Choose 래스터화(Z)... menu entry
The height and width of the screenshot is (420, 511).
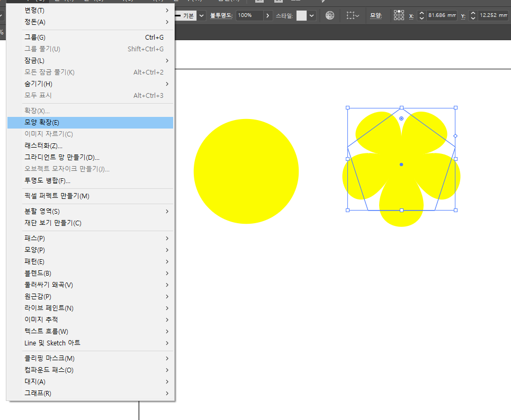tap(90, 146)
